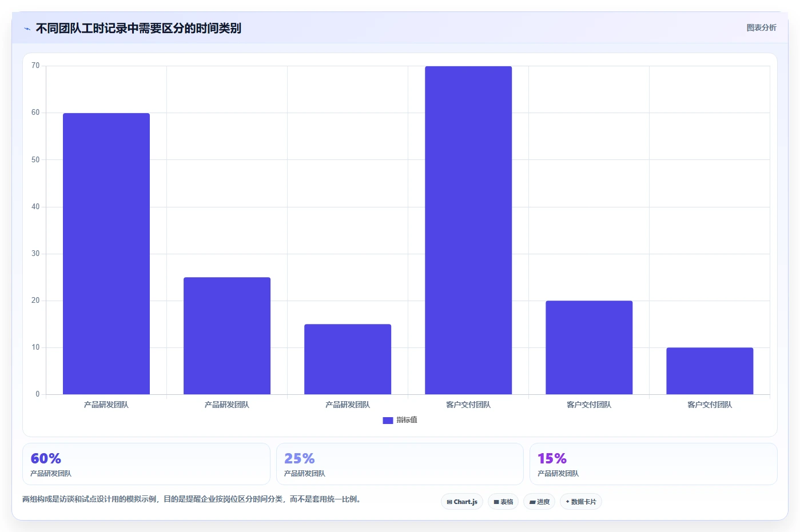The image size is (800, 532).
Task: Click the bar with value 15
Action: (x=348, y=359)
